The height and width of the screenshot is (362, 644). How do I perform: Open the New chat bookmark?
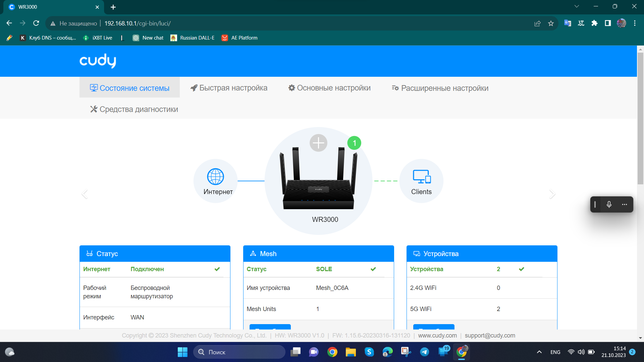tap(148, 38)
